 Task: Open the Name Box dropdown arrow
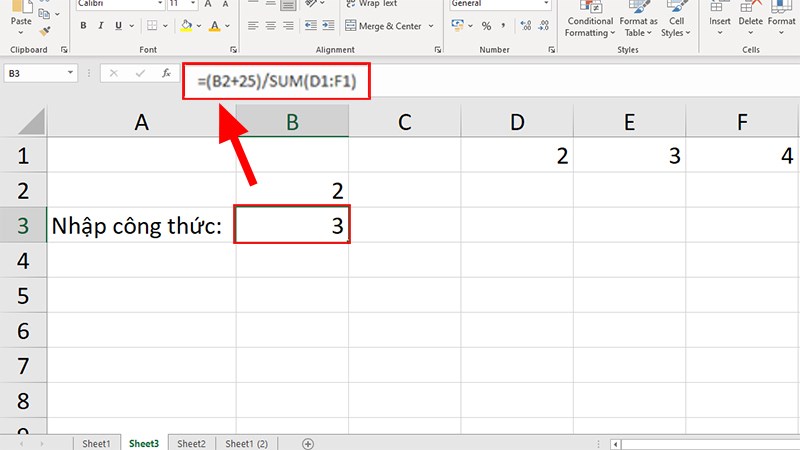[70, 73]
